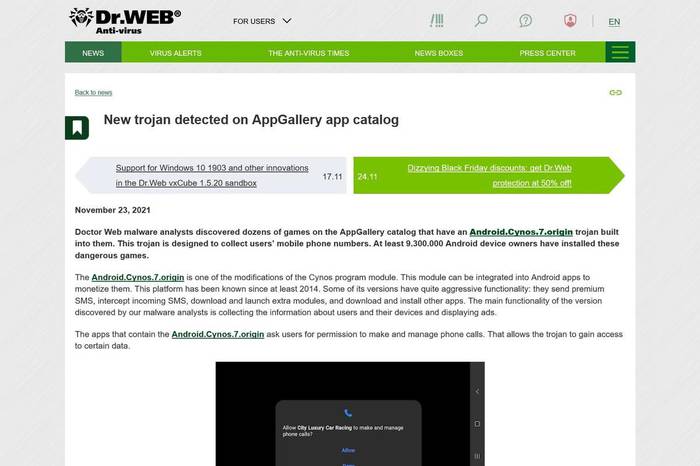Open Android.Cynos.7.origin link in bold intro paragraph
This screenshot has width=700, height=466.
[x=521, y=232]
